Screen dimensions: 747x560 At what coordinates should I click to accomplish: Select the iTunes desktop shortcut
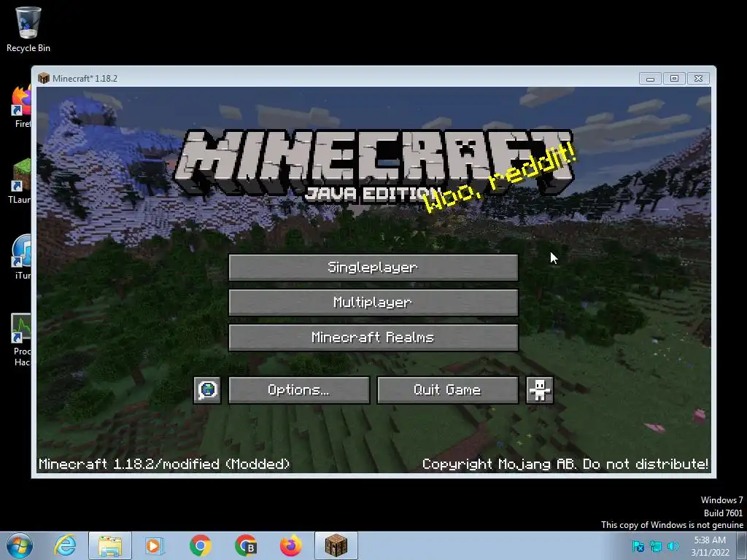click(x=22, y=257)
